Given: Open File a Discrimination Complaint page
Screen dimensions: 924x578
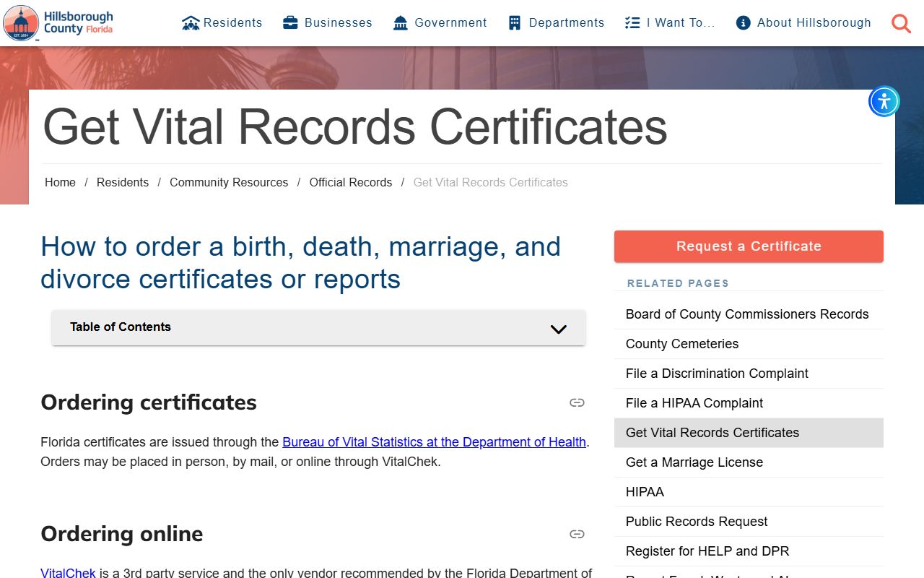Looking at the screenshot, I should pyautogui.click(x=749, y=374).
